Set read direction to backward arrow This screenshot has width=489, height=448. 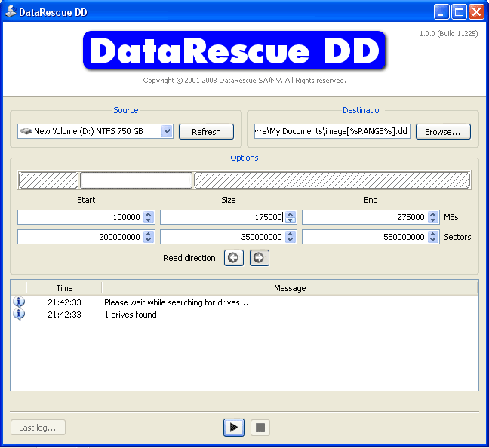click(x=234, y=258)
